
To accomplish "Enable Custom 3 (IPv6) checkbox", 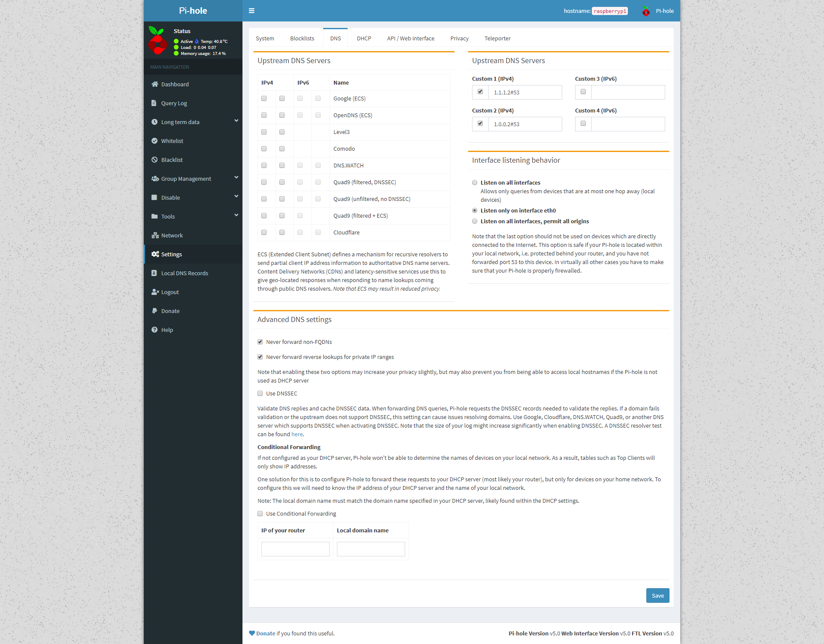I will tap(583, 91).
